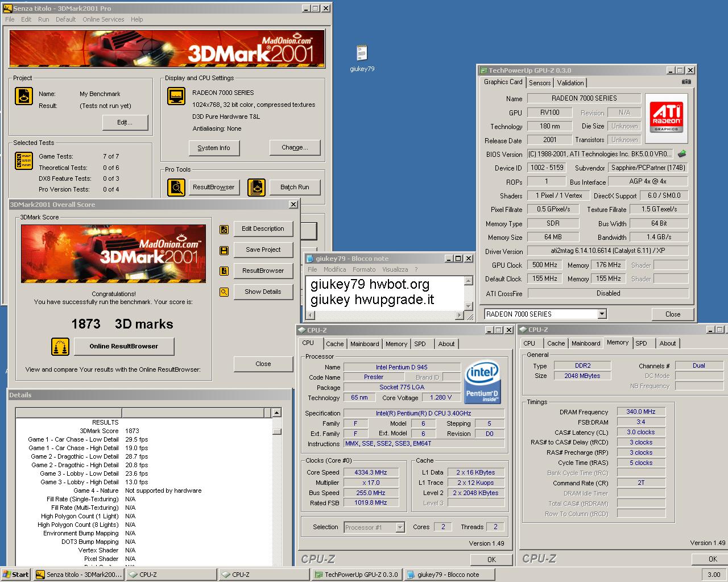
Task: Open the giukey79 text file on desktop
Action: click(362, 58)
